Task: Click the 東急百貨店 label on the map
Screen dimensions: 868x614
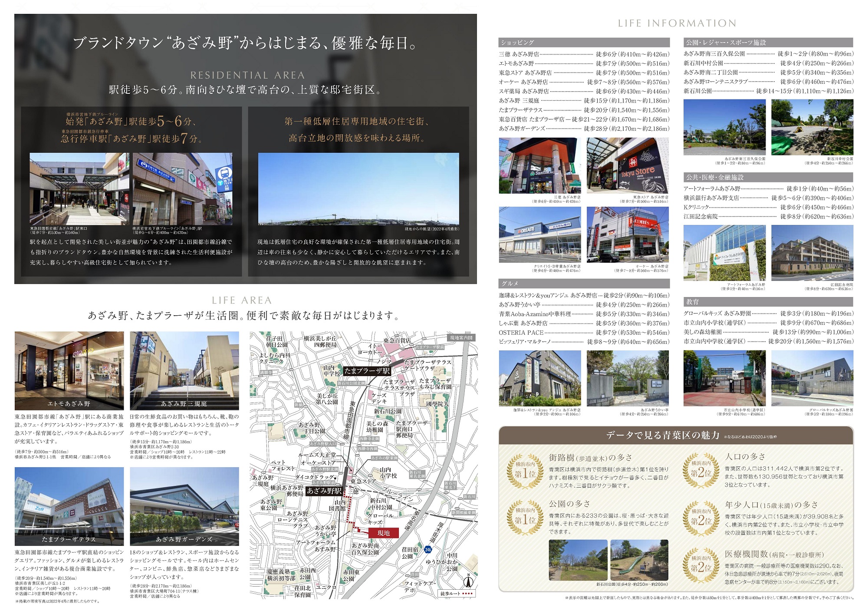Action: coord(397,340)
